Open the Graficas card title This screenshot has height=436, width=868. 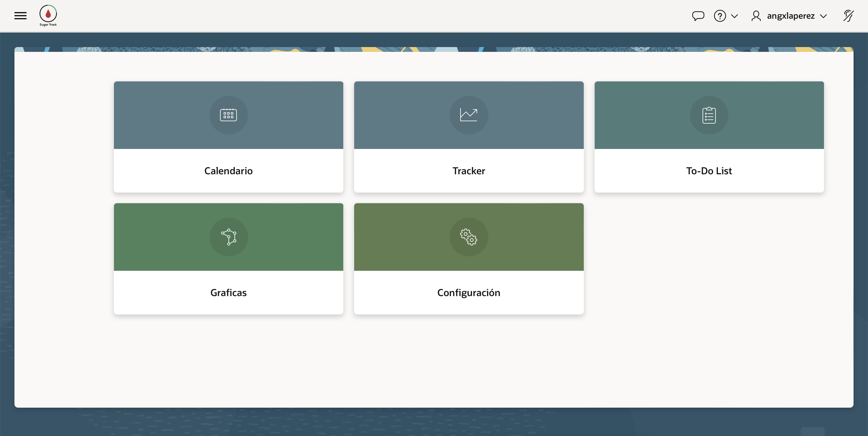point(228,293)
